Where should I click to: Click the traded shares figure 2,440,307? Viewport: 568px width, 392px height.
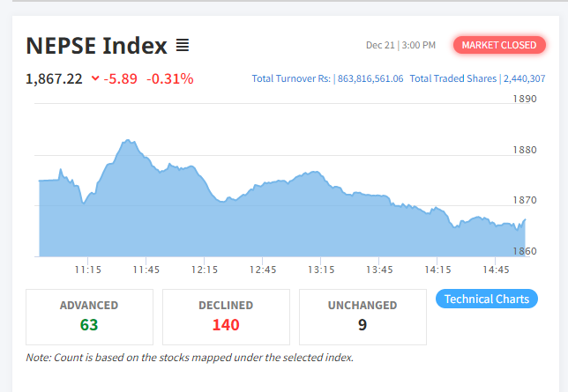[x=524, y=78]
